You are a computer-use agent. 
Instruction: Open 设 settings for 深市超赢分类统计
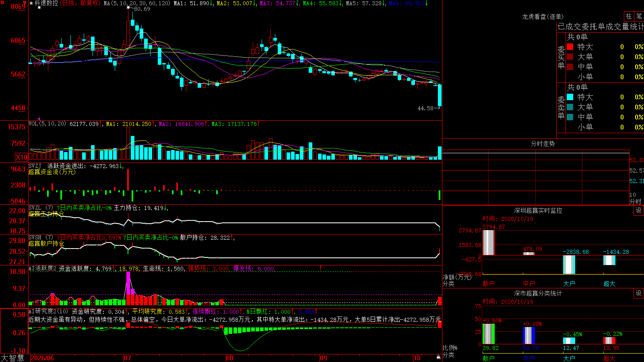(x=639, y=293)
